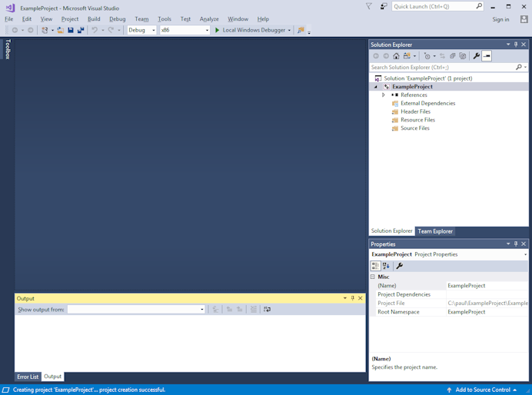
Task: Click the Save single floppy icon
Action: 71,30
